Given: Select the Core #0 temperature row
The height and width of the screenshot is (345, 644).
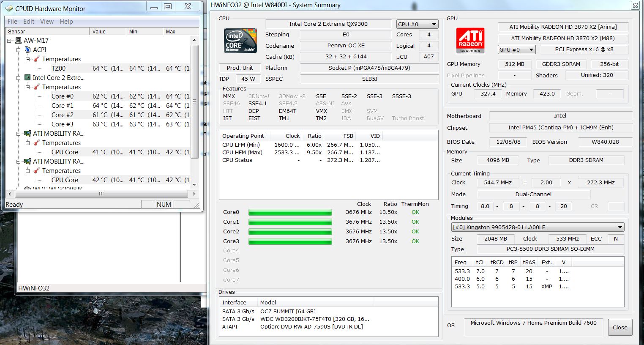Looking at the screenshot, I should tap(120, 96).
